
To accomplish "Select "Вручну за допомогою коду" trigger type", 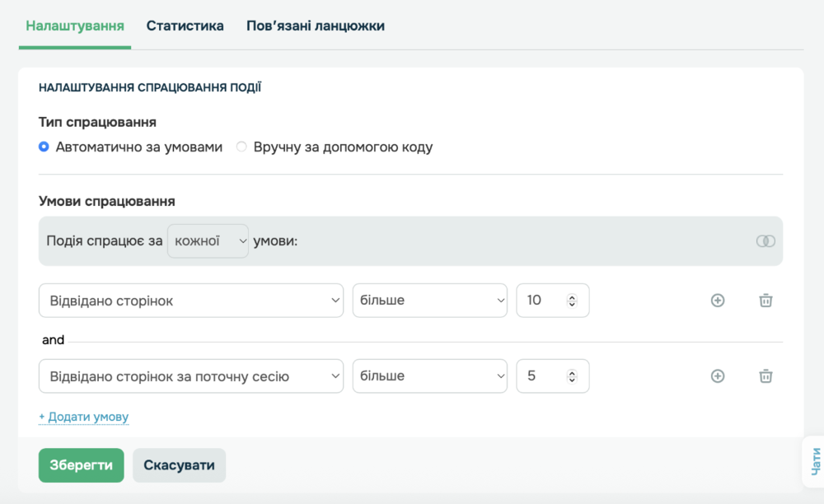I will [241, 147].
